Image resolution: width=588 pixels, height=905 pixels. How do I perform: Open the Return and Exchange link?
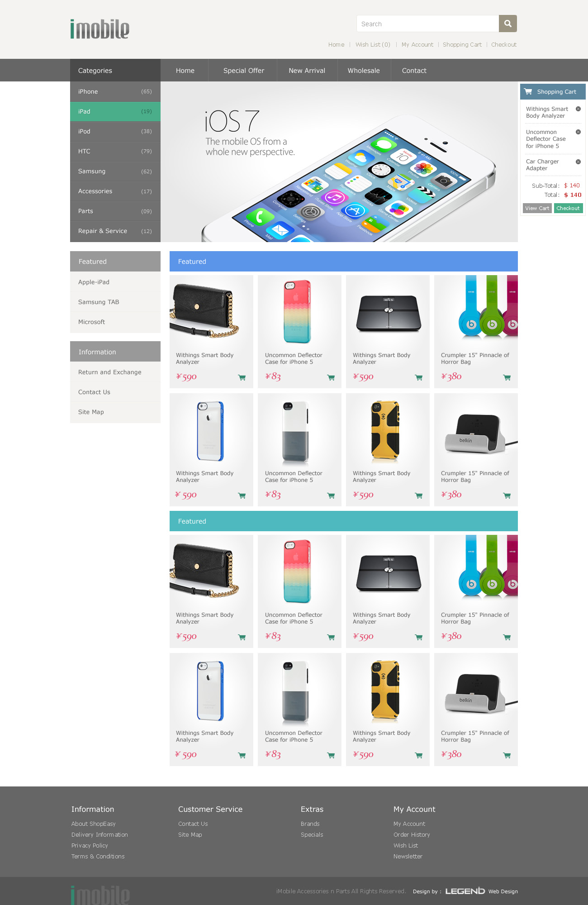tap(110, 372)
